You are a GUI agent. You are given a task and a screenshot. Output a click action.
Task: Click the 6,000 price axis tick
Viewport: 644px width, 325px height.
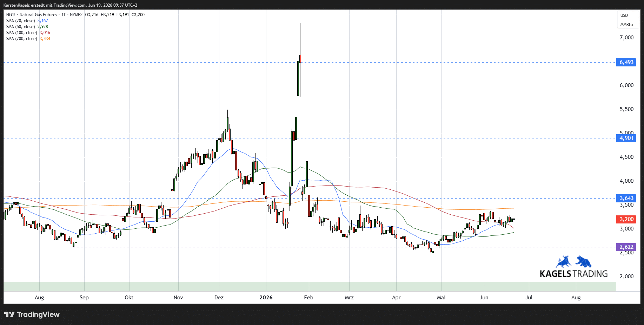pyautogui.click(x=626, y=85)
